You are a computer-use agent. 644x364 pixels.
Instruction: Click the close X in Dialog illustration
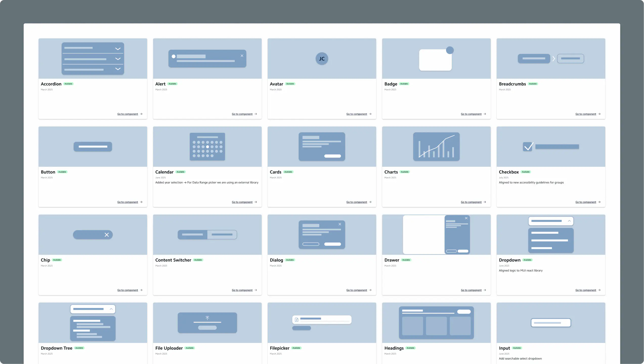340,224
